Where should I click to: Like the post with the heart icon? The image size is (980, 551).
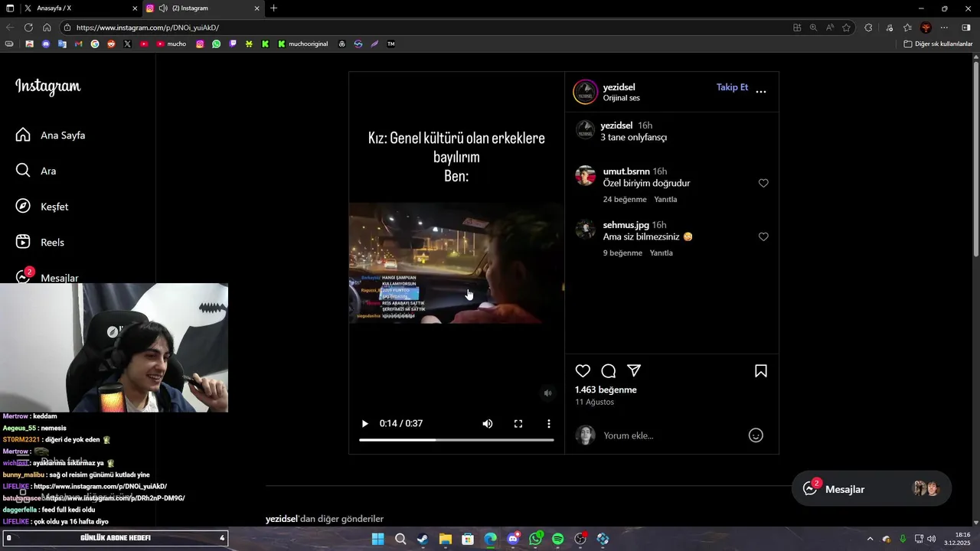pyautogui.click(x=583, y=371)
